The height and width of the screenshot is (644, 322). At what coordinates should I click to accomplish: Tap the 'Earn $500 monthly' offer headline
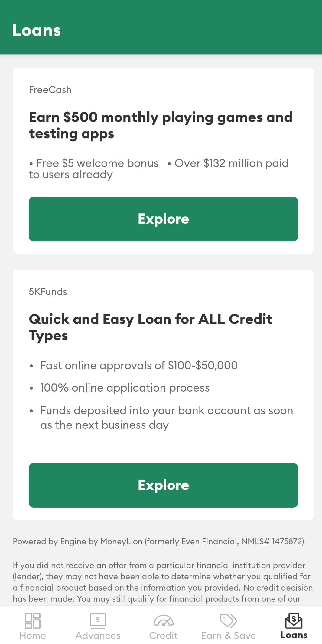(161, 125)
